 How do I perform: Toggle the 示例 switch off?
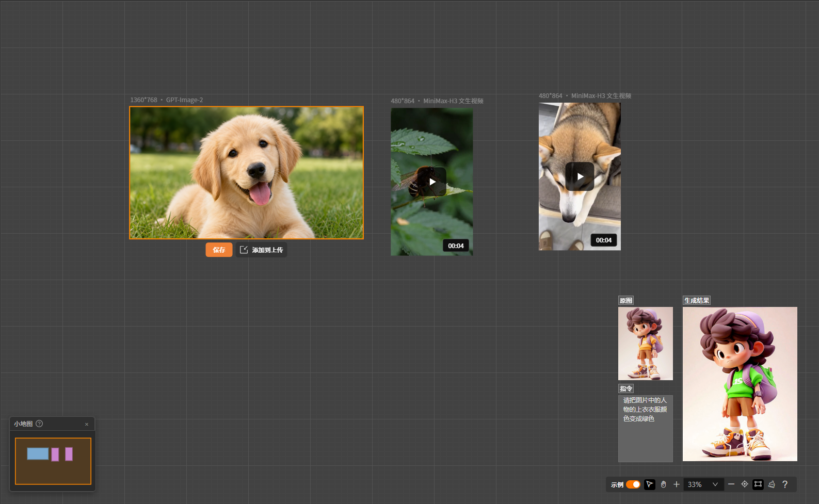pyautogui.click(x=633, y=484)
